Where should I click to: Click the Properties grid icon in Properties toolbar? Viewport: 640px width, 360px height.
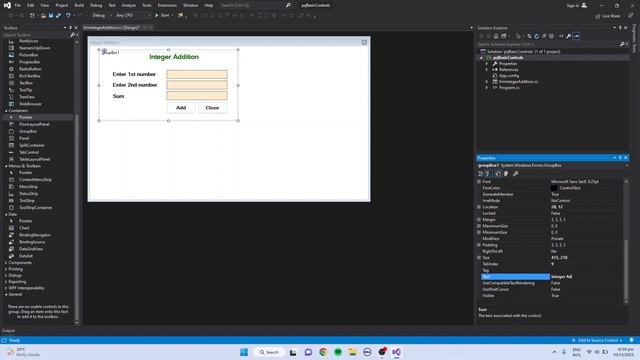[x=498, y=173]
